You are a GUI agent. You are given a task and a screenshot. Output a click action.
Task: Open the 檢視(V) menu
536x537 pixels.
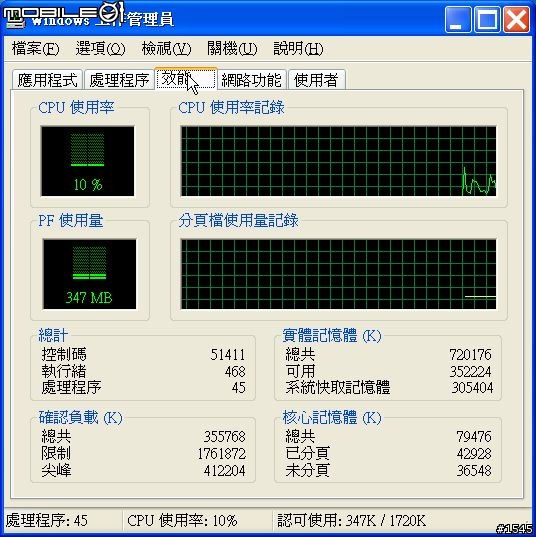coord(166,48)
